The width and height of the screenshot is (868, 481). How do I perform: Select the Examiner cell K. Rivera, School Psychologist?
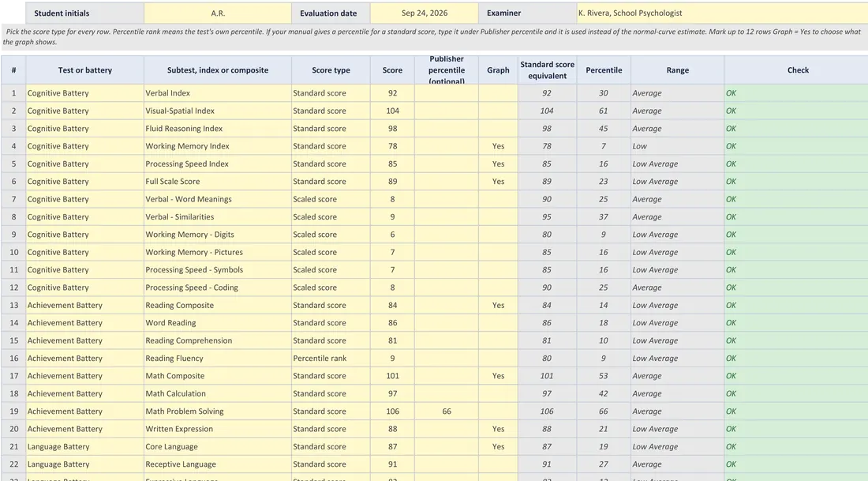click(x=722, y=13)
